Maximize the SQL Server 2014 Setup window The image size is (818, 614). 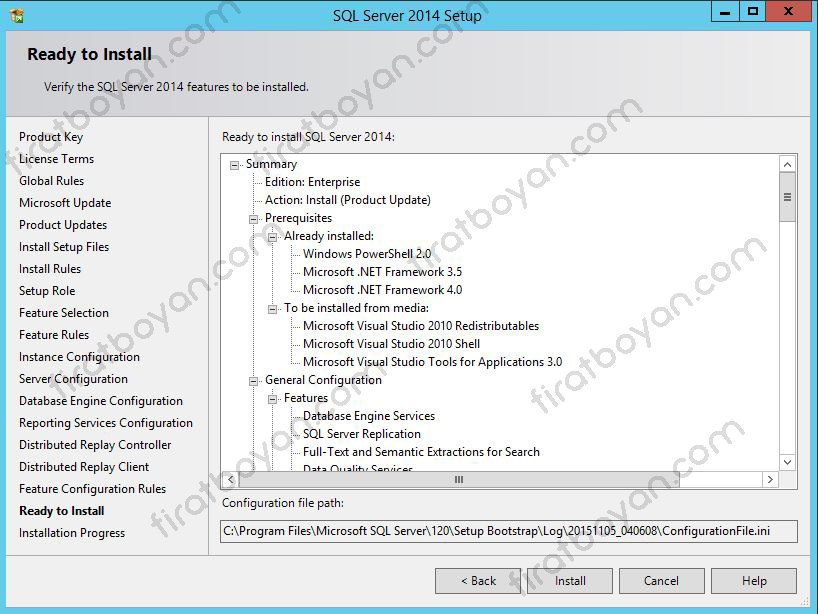(x=753, y=11)
